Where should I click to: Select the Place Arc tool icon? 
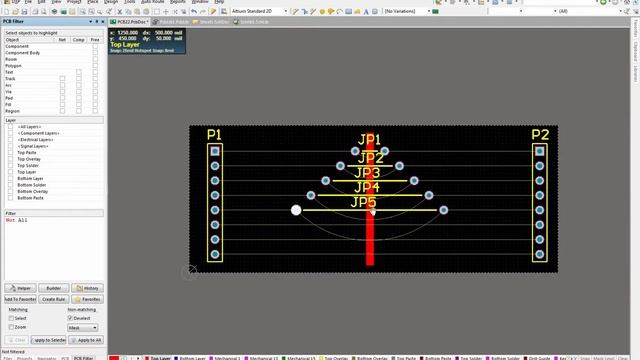[x=340, y=12]
